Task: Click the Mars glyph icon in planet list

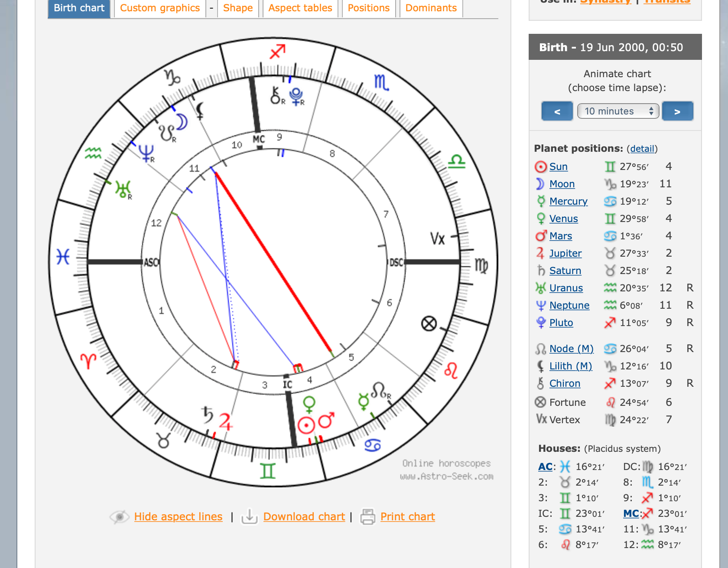Action: (x=540, y=236)
